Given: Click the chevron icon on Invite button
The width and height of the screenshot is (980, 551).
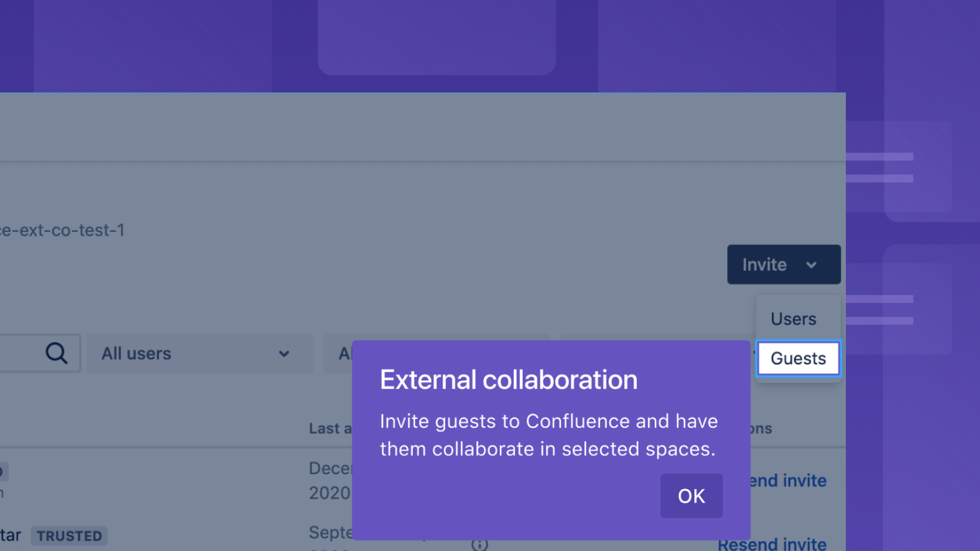Looking at the screenshot, I should (x=812, y=265).
